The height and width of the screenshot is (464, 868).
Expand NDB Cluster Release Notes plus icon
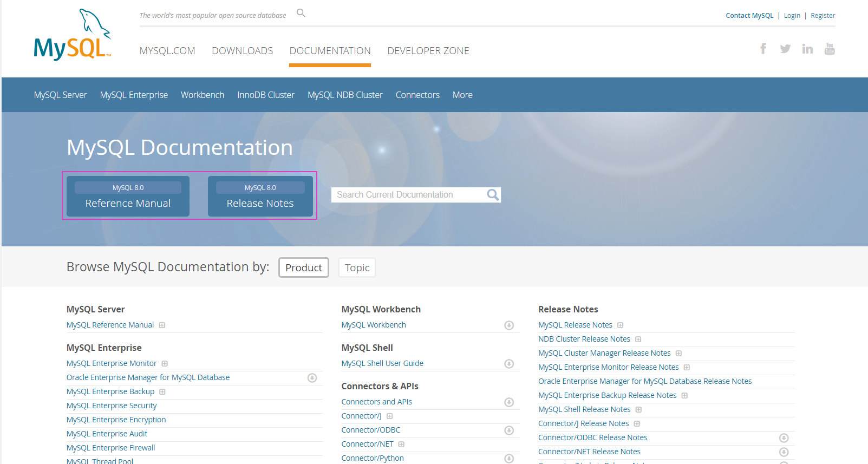(638, 339)
